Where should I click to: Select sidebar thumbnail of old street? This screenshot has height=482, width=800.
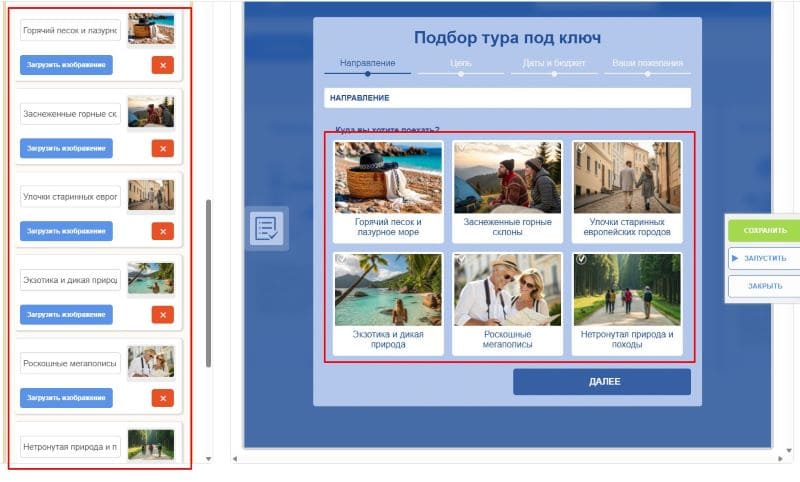(151, 195)
